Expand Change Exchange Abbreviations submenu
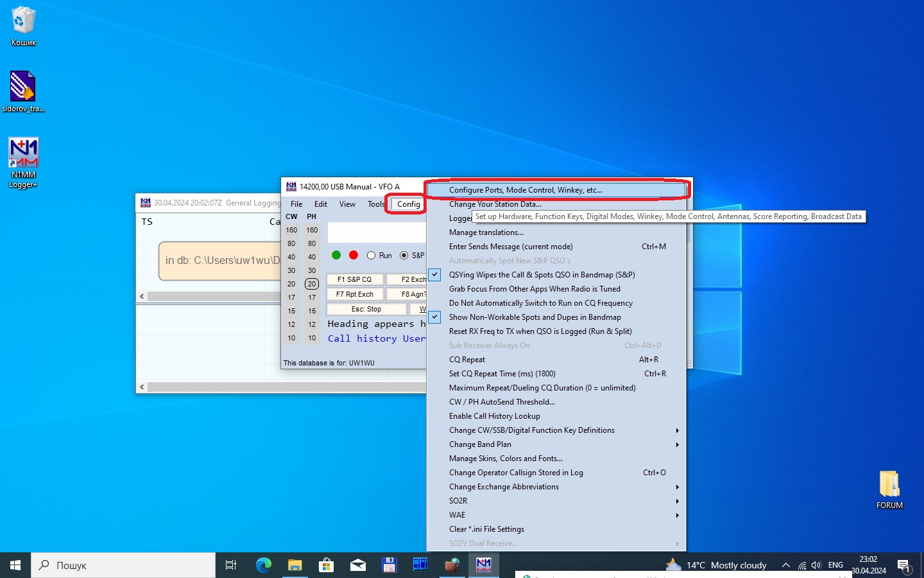Screen dimensions: 924x578 pos(556,487)
